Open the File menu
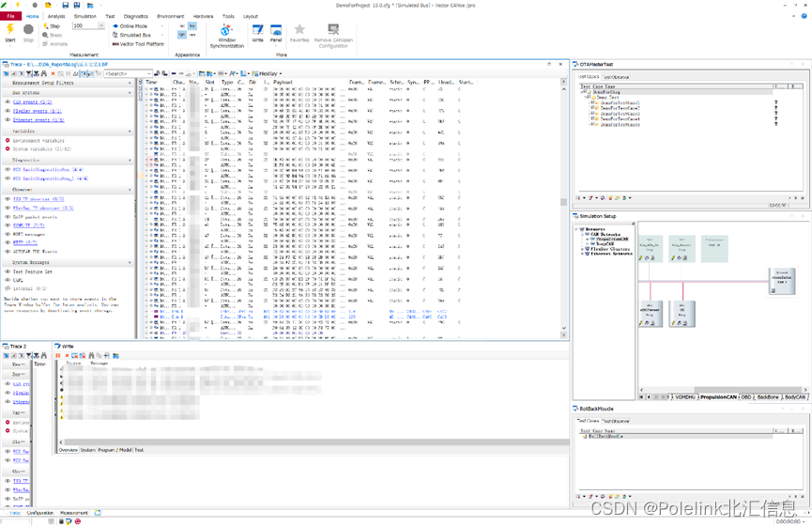The height and width of the screenshot is (526, 812). click(10, 16)
